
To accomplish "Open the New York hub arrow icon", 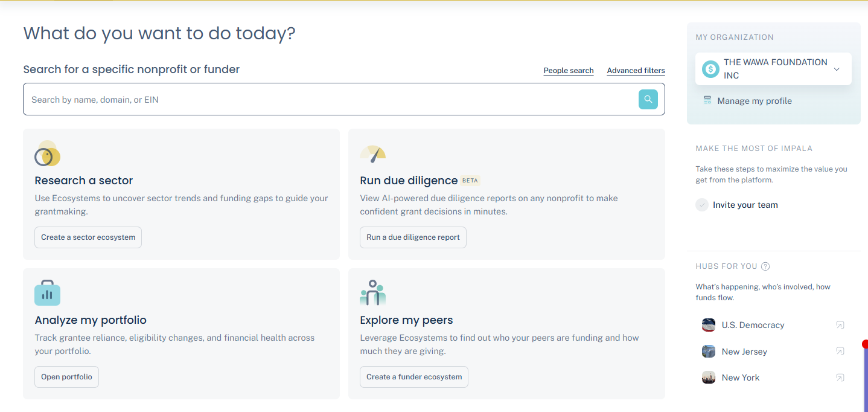I will tap(840, 378).
